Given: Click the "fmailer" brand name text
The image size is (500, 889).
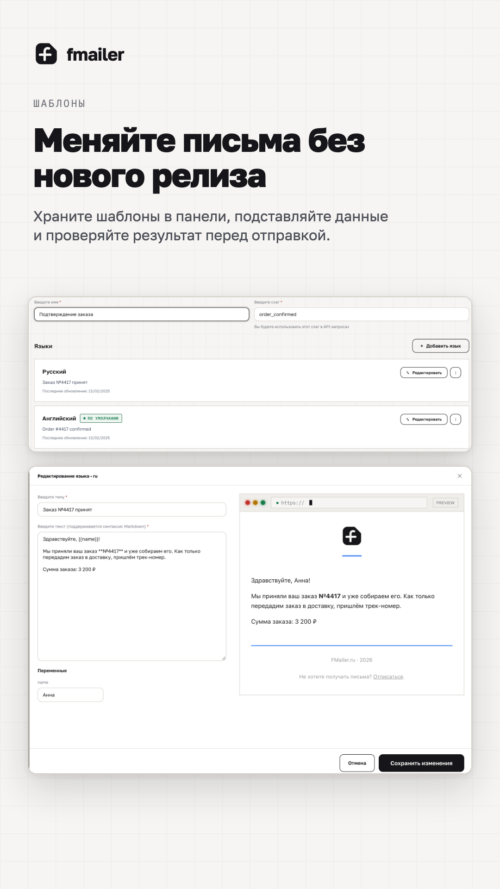Looking at the screenshot, I should tap(95, 54).
